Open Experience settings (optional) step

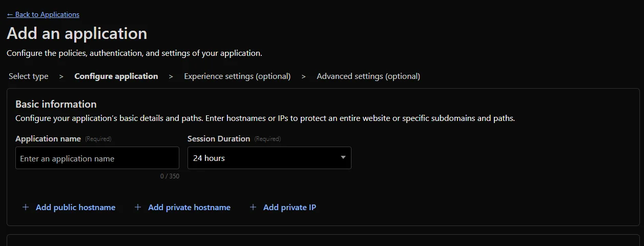tap(237, 76)
